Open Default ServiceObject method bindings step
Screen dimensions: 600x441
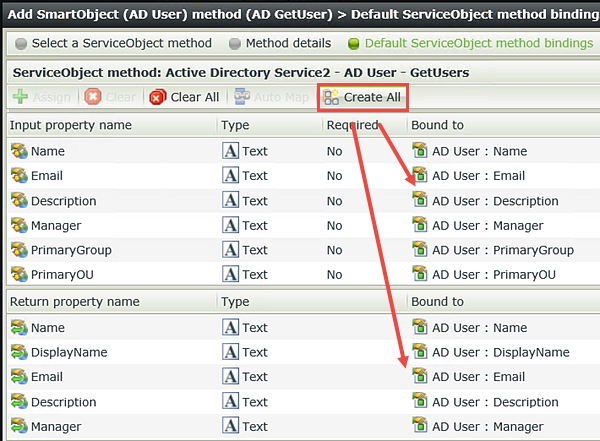pos(470,43)
